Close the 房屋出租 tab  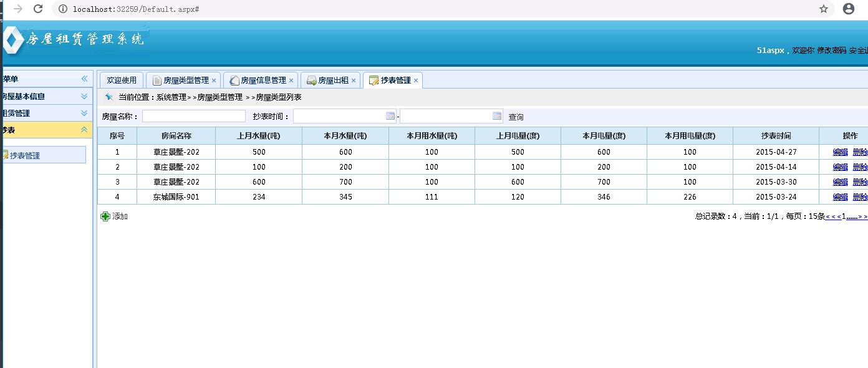[354, 80]
